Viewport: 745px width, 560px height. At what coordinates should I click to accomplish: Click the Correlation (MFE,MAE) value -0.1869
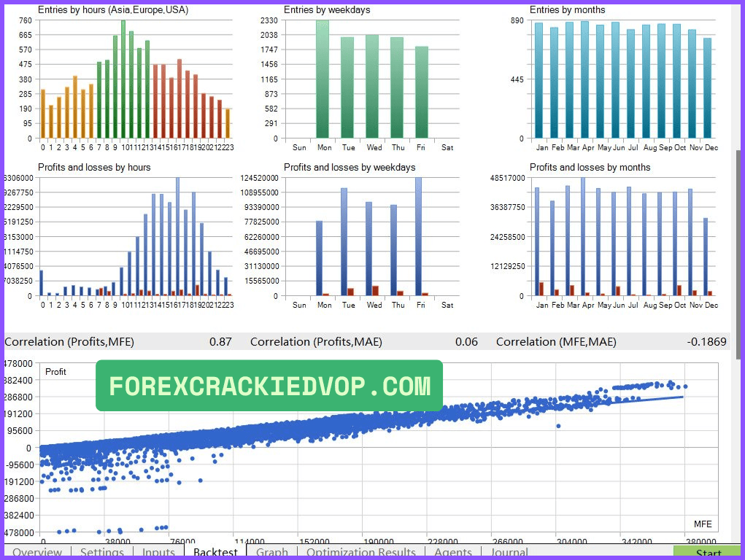(x=706, y=341)
